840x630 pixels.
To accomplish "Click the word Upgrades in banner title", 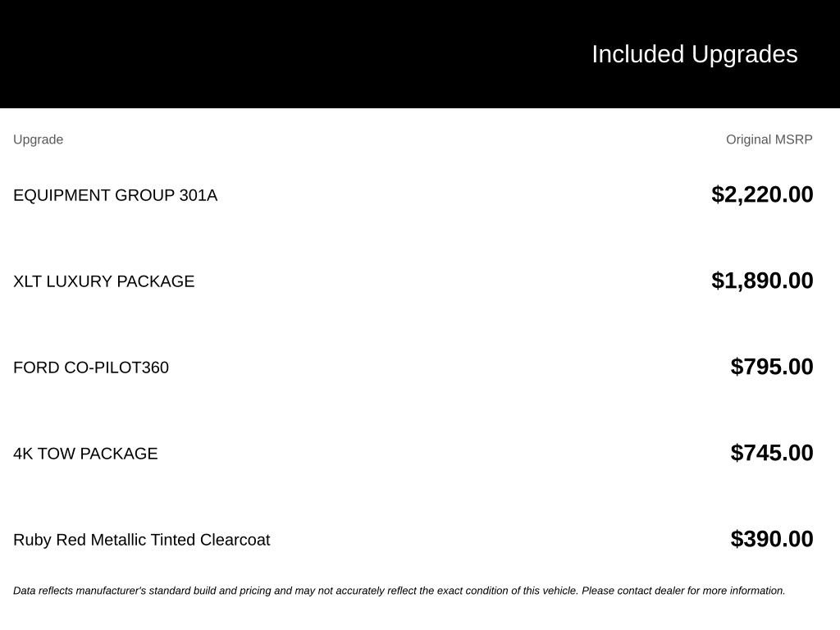I will click(x=745, y=55).
